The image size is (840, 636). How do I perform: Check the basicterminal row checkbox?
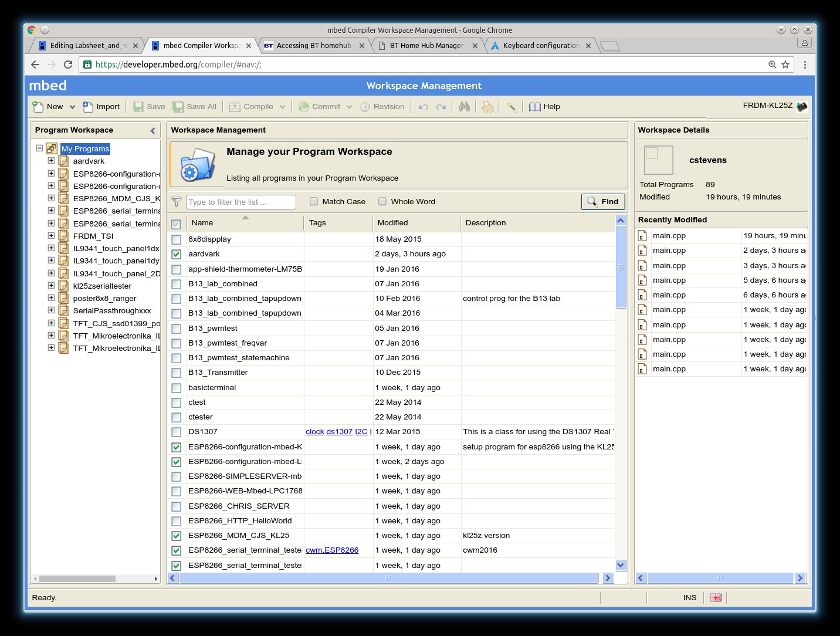[x=176, y=388]
